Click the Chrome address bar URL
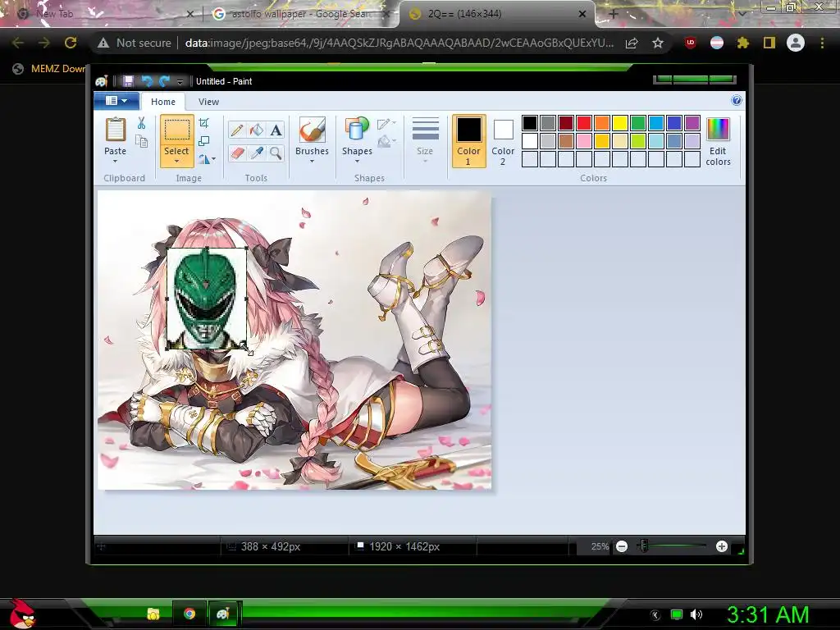This screenshot has width=840, height=630. (399, 43)
